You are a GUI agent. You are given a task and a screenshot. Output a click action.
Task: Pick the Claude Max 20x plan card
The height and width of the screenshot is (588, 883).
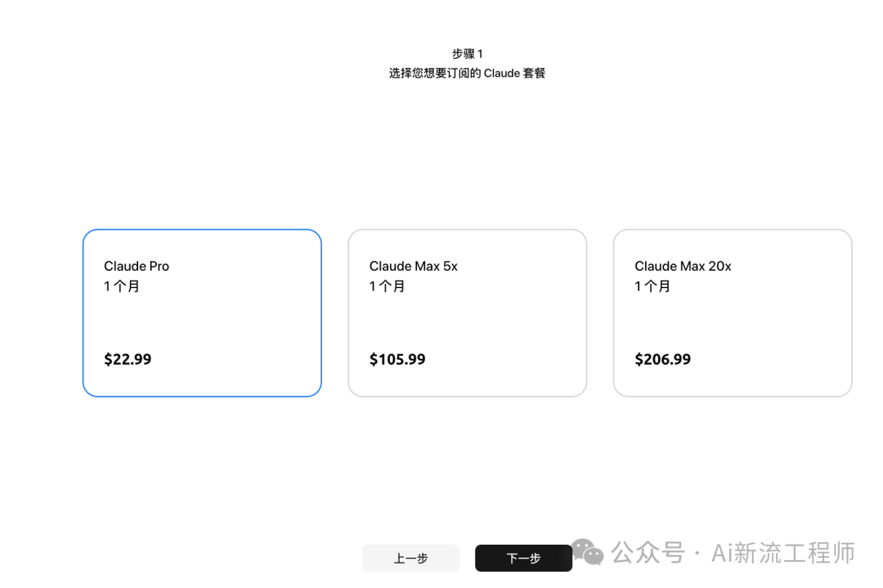(x=733, y=313)
